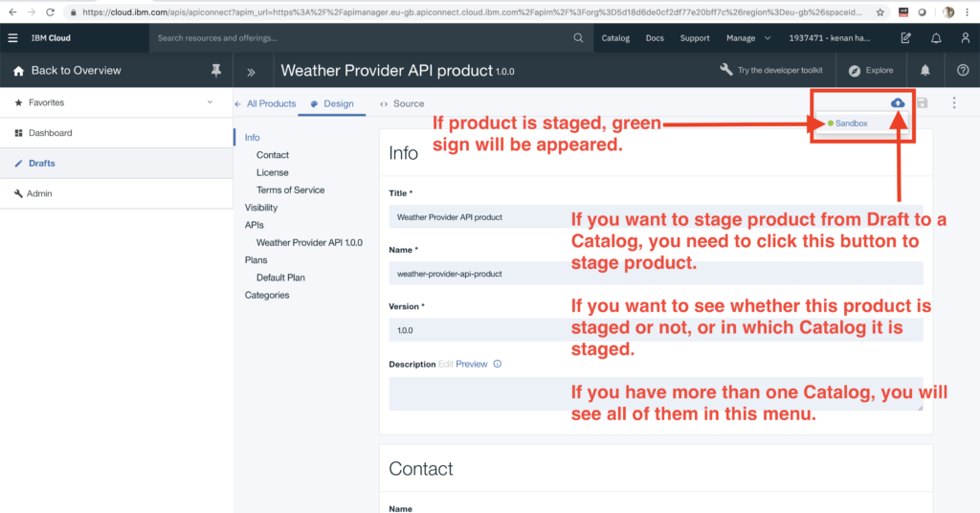Click the Version input field

point(656,330)
